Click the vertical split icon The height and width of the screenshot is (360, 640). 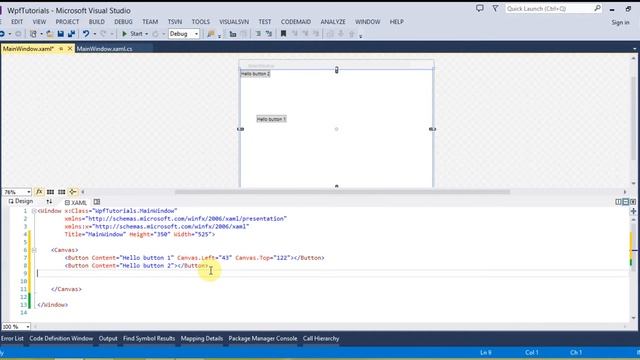pyautogui.click(x=618, y=202)
